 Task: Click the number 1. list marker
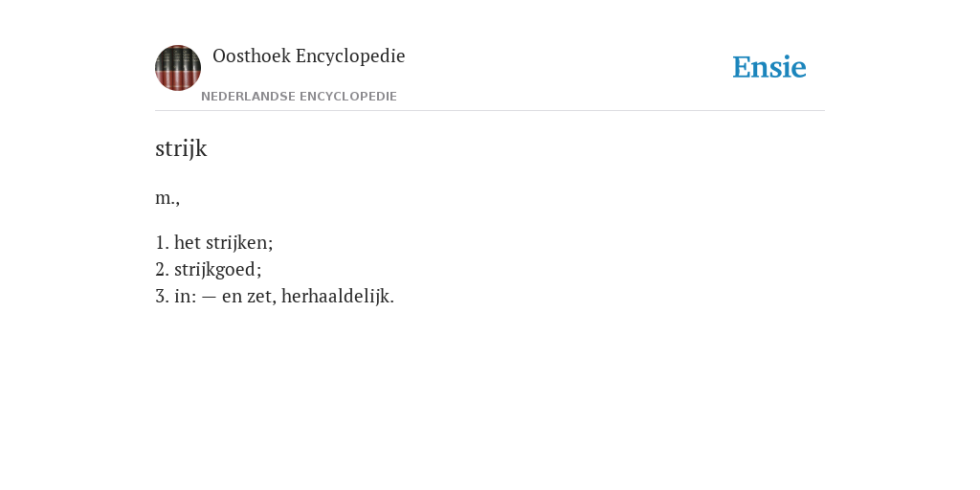[162, 242]
